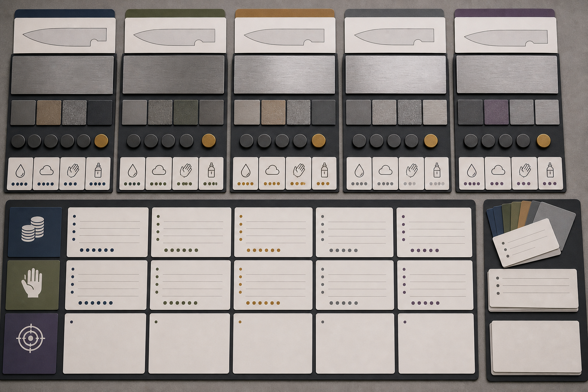Choose the hand card in navy column
The height and width of the screenshot is (392, 588).
pos(72,173)
